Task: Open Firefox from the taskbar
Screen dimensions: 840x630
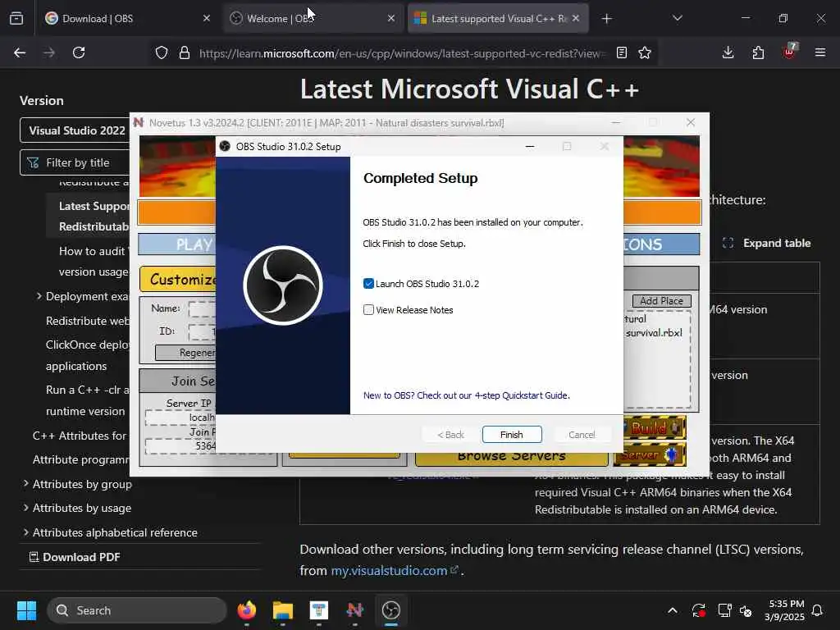Action: pyautogui.click(x=246, y=610)
